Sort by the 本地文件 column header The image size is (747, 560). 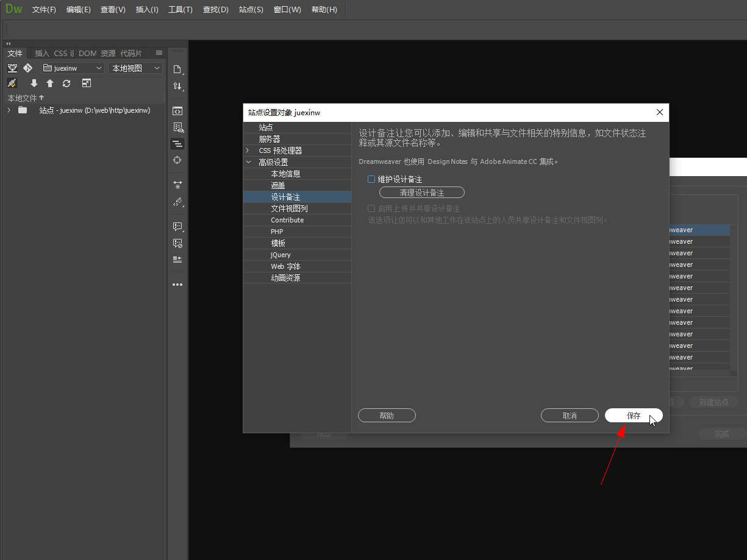(26, 98)
